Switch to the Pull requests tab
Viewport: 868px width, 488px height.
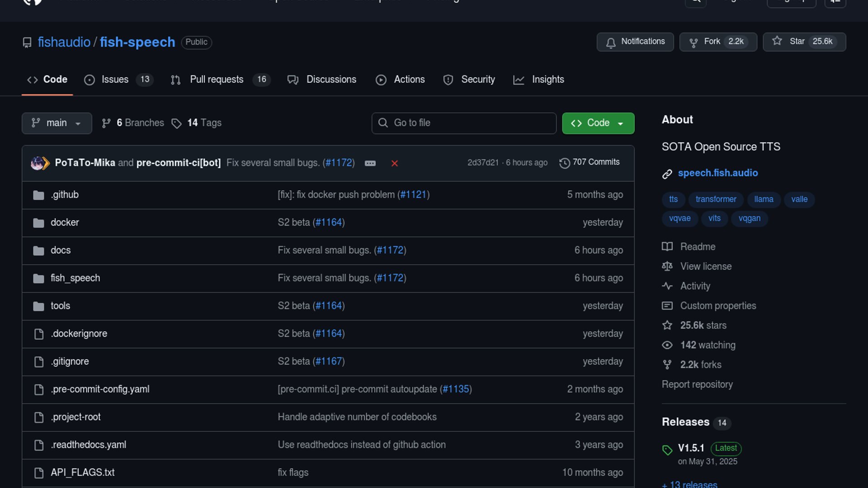point(217,80)
